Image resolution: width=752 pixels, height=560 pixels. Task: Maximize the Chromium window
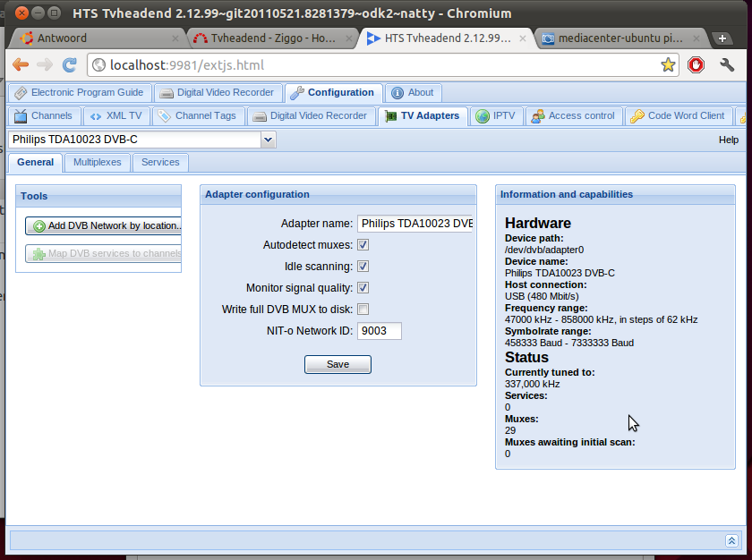(55, 13)
